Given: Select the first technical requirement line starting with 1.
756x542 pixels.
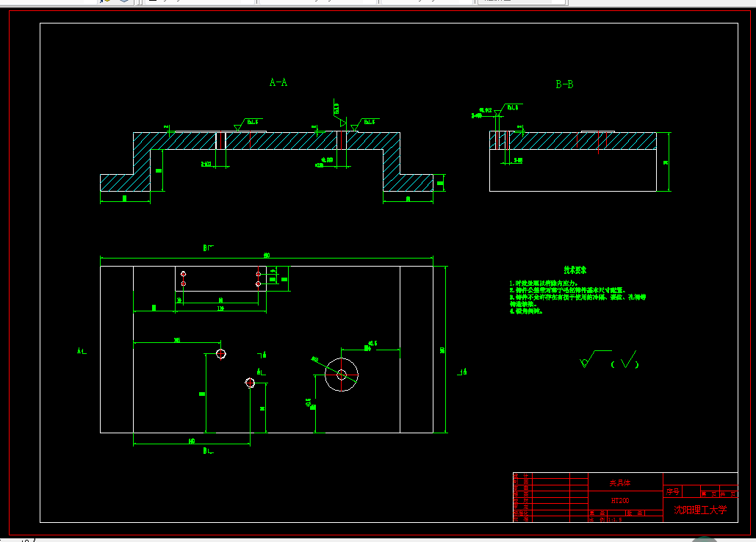Looking at the screenshot, I should coord(544,283).
